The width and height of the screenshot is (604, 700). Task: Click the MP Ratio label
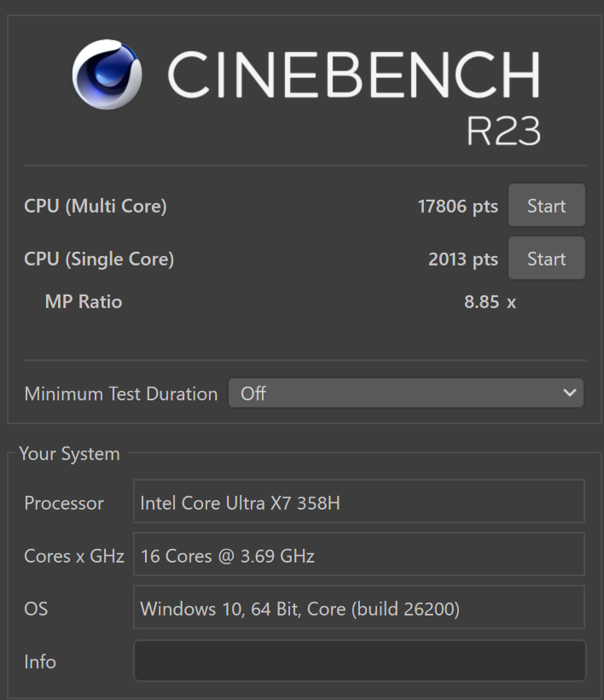84,302
